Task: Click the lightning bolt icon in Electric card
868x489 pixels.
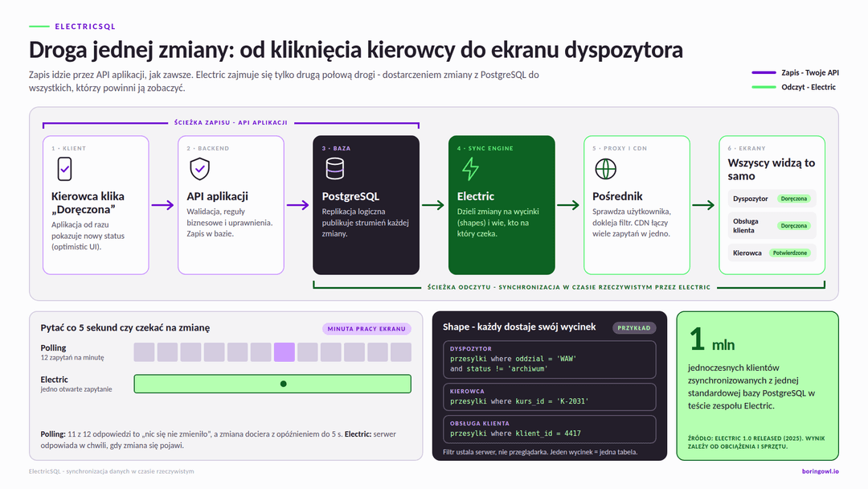Action: point(470,169)
